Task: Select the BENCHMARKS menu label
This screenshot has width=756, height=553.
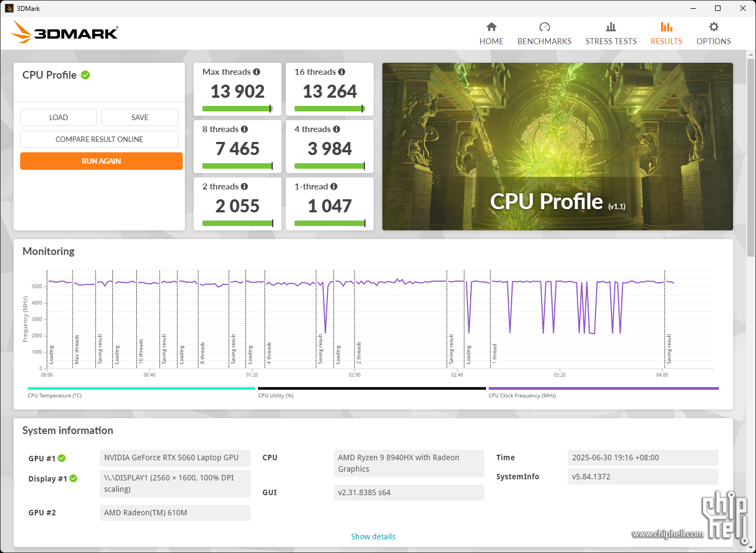Action: (544, 41)
